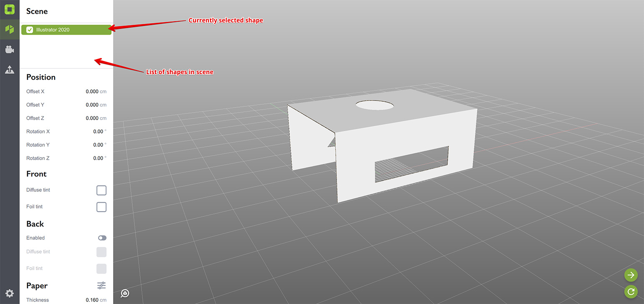Open the export panel icon
Viewport: 644px width, 304px height.
[x=10, y=70]
